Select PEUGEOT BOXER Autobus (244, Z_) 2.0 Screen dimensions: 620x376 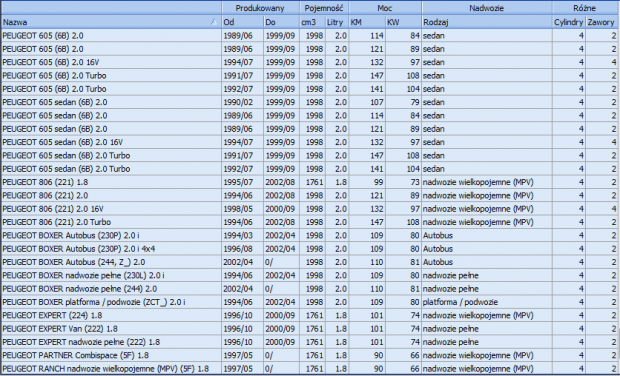[310, 262]
